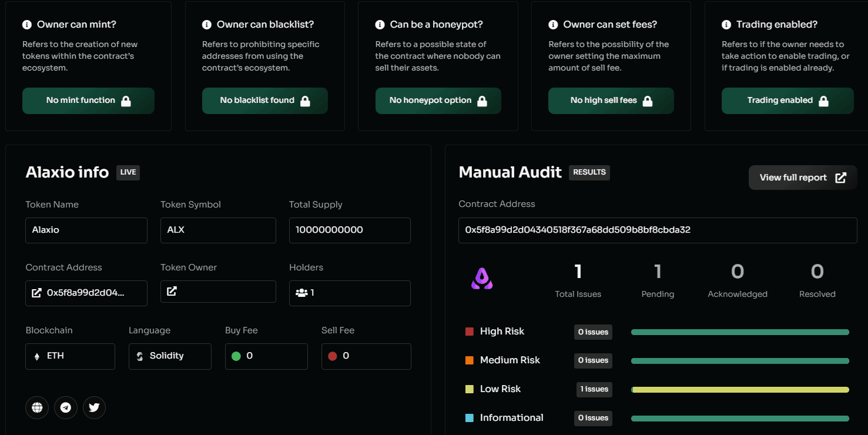The height and width of the screenshot is (435, 868).
Task: Click the Low Risk yellow progress bar
Action: pos(740,390)
